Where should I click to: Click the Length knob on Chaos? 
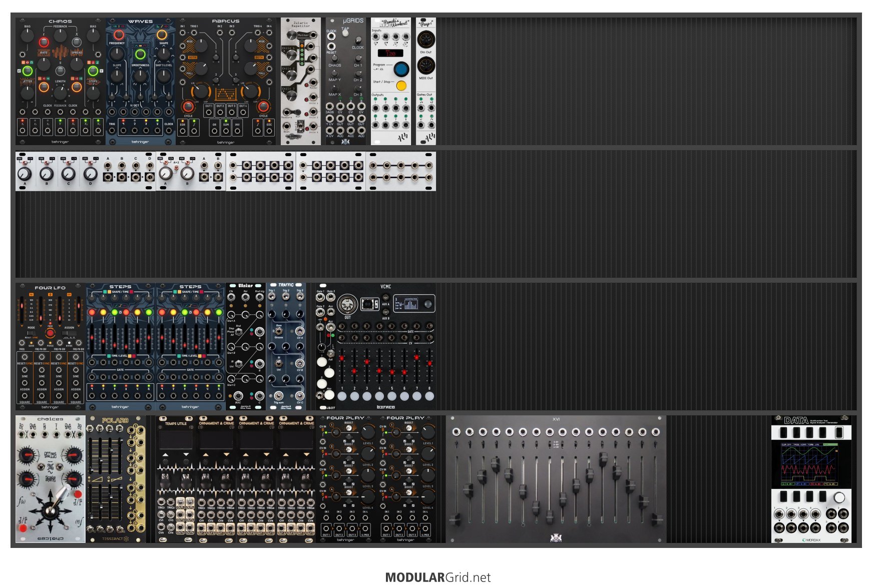pos(60,92)
